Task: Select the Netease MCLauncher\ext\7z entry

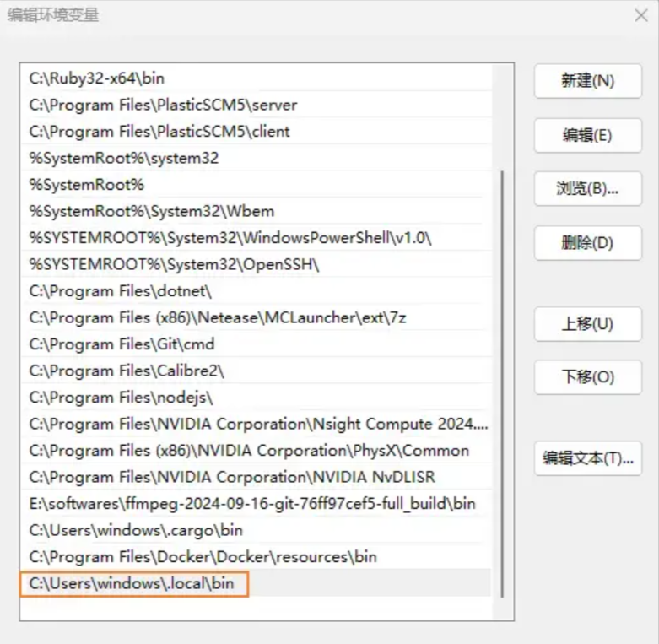Action: [256, 317]
